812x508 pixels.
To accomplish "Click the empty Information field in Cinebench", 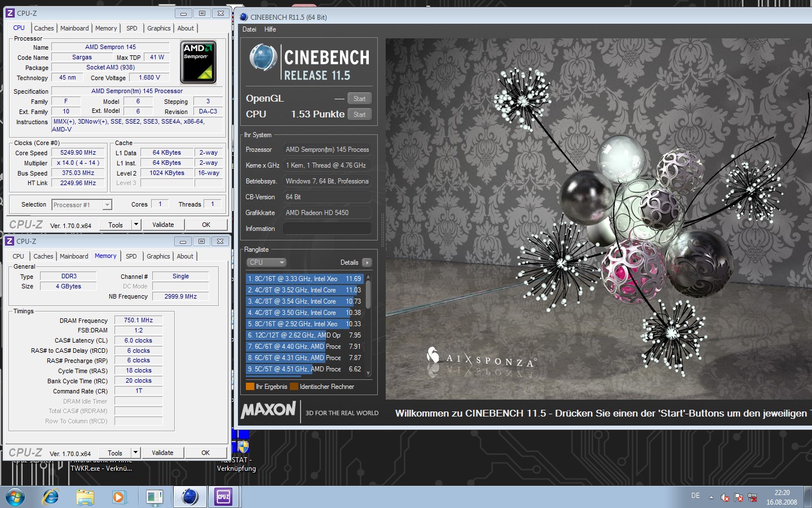I will click(327, 229).
